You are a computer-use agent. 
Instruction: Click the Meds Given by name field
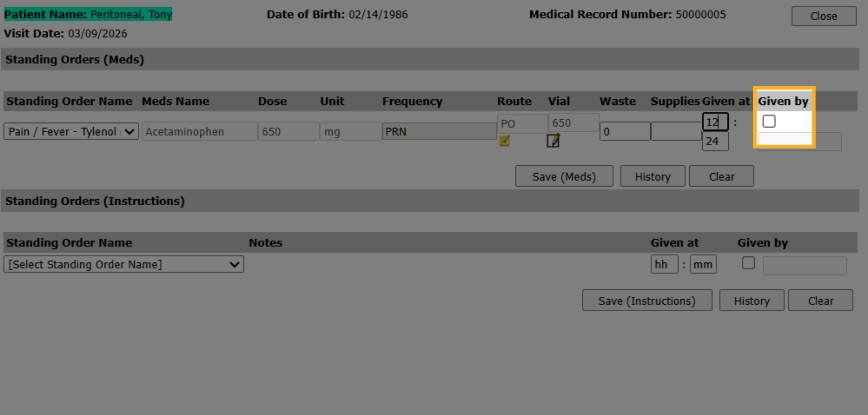[x=800, y=141]
